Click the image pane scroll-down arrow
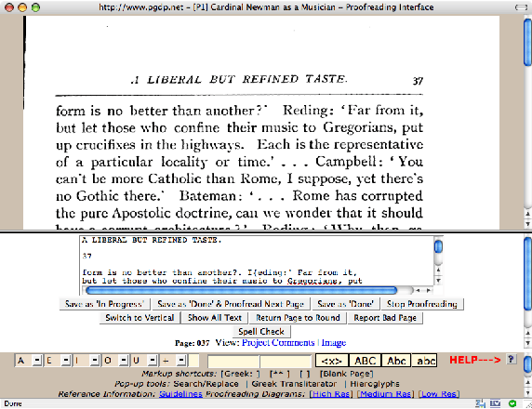 [527, 224]
